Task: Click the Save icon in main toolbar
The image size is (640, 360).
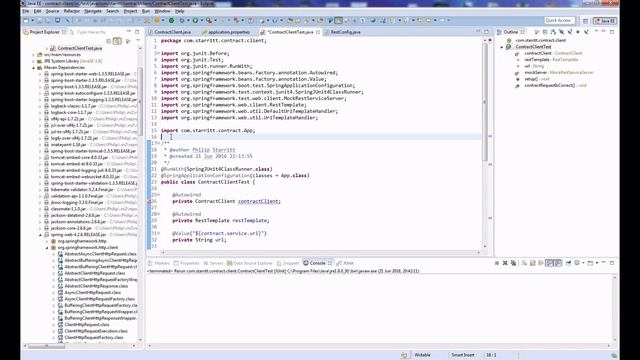Action: click(40, 20)
